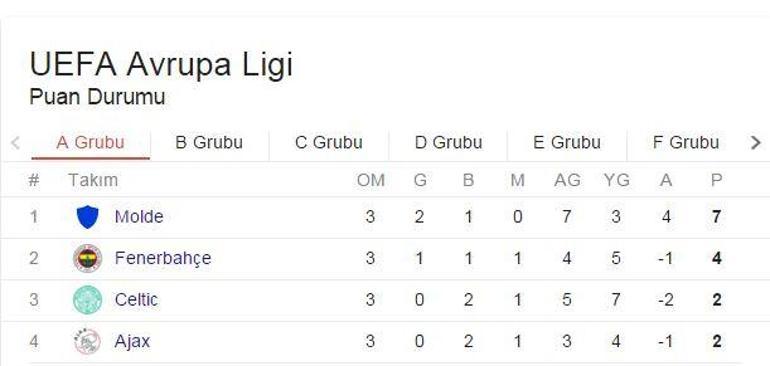Click the Molde blue shield logo

click(87, 217)
